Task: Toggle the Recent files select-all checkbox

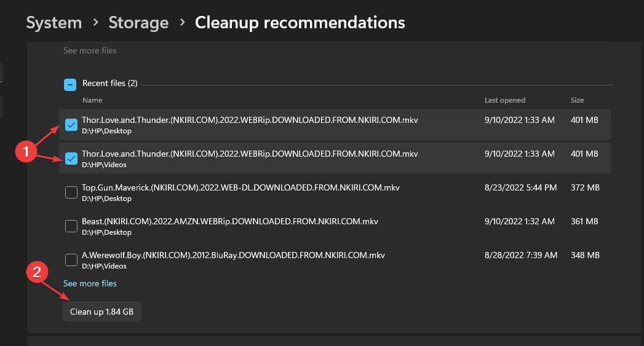Action: click(70, 85)
